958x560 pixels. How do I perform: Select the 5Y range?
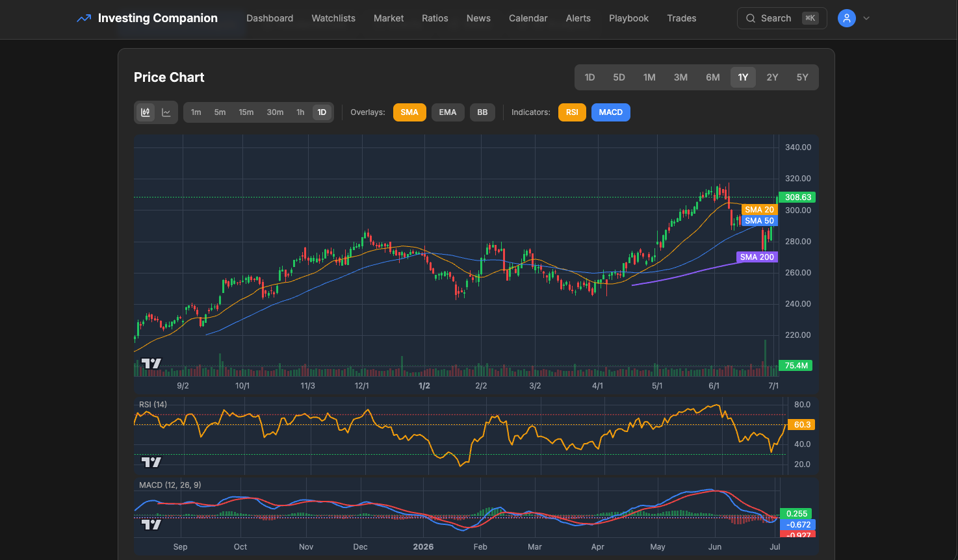point(803,77)
